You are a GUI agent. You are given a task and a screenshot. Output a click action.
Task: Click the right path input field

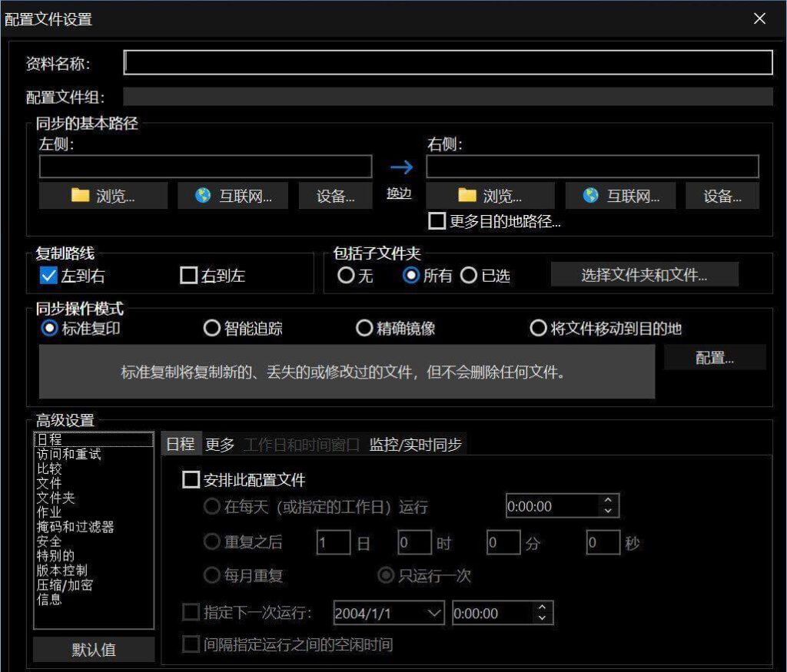tap(593, 167)
